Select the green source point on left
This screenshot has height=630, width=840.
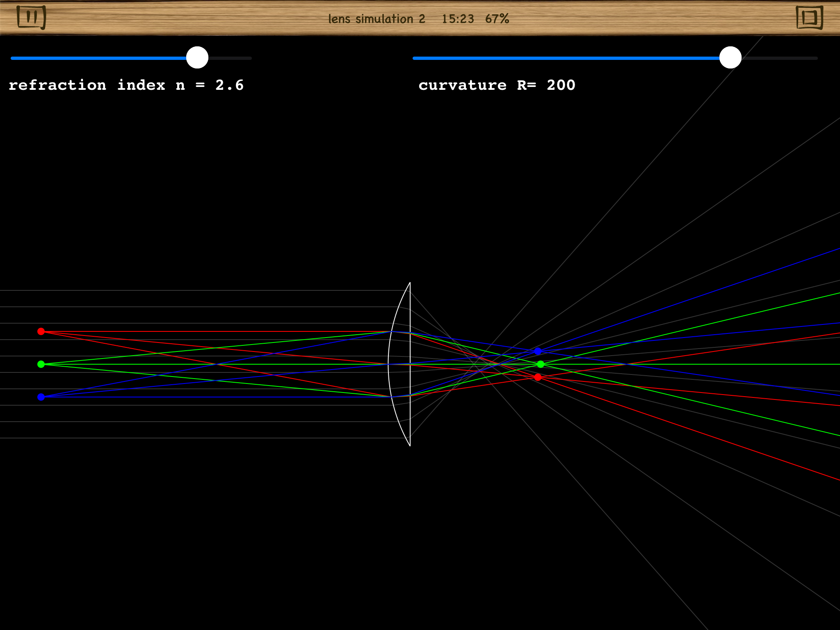[x=41, y=364]
